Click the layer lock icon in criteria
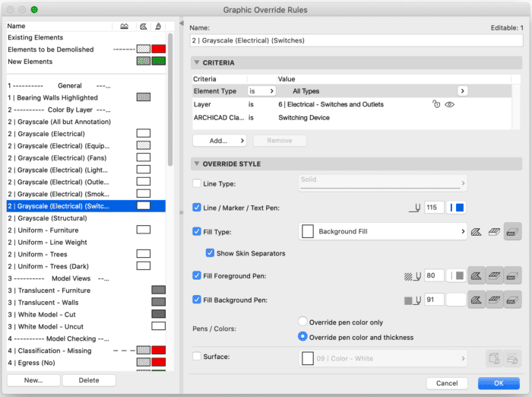 point(436,104)
